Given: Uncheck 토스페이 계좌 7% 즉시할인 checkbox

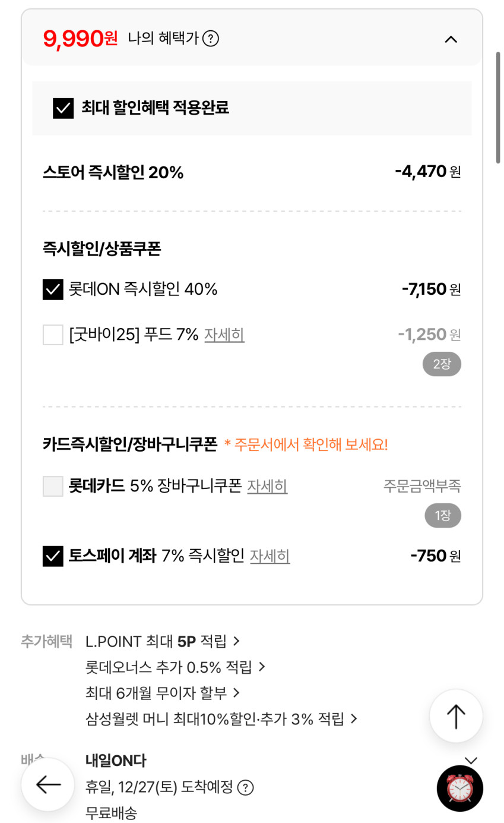Looking at the screenshot, I should pos(53,556).
